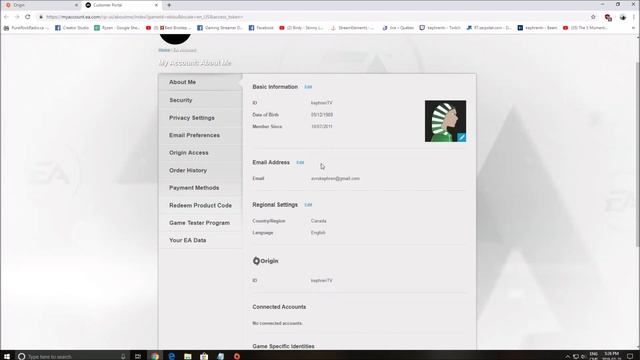Go back in browser

pos(6,17)
